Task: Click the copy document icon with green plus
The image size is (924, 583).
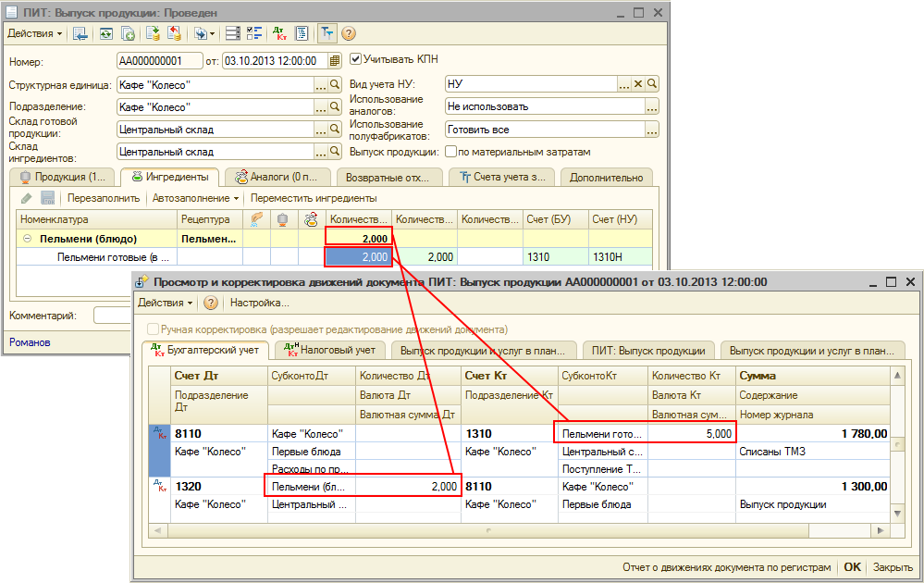Action: click(x=129, y=33)
